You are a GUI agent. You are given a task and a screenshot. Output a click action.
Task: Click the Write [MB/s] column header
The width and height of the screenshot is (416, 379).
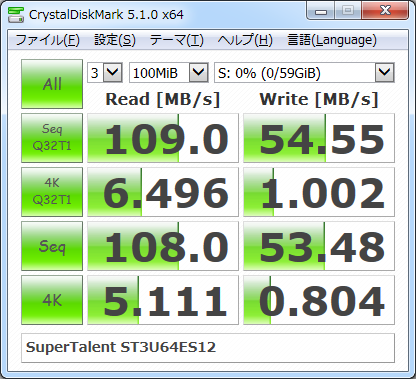[x=319, y=99]
